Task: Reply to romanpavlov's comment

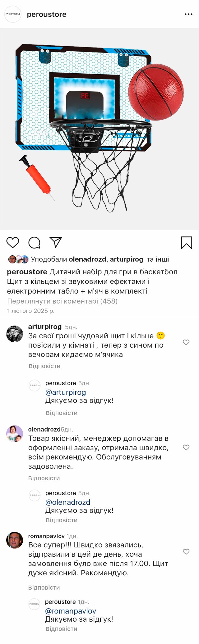Action: coord(44,587)
